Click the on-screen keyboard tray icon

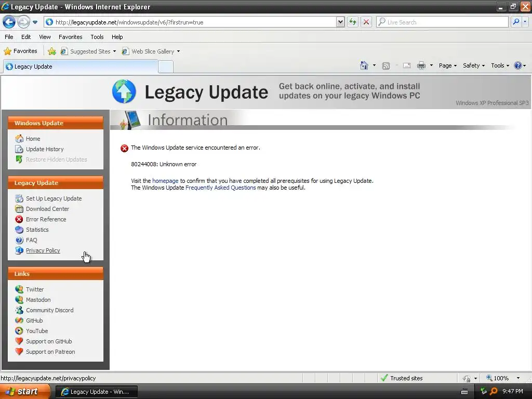click(x=464, y=392)
